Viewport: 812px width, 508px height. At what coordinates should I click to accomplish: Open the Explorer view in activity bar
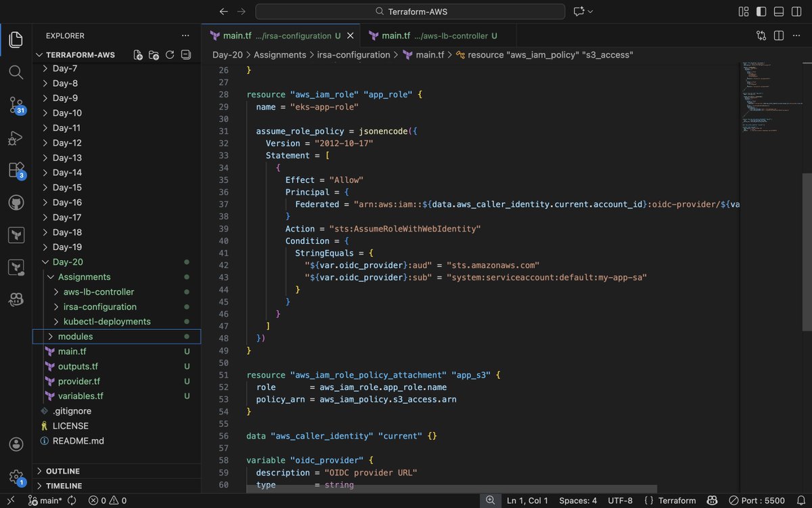16,39
